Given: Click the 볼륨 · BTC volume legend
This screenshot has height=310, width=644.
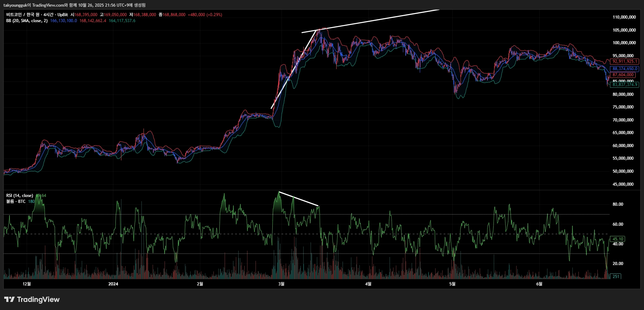Looking at the screenshot, I should coord(16,202).
